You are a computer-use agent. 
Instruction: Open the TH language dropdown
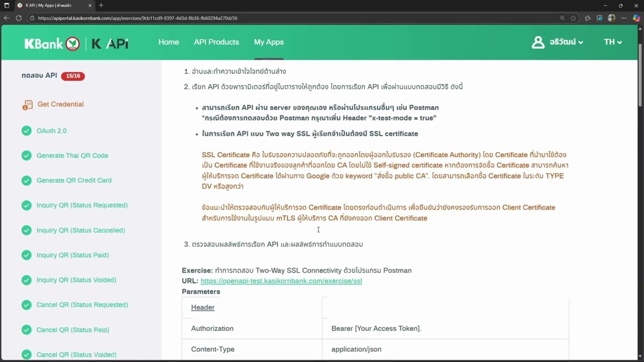(x=613, y=42)
